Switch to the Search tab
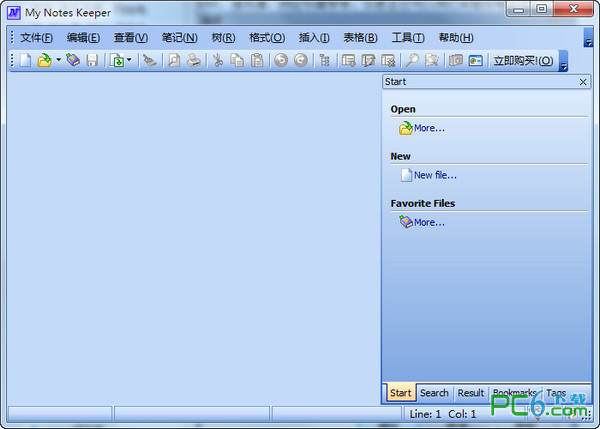 pos(434,393)
